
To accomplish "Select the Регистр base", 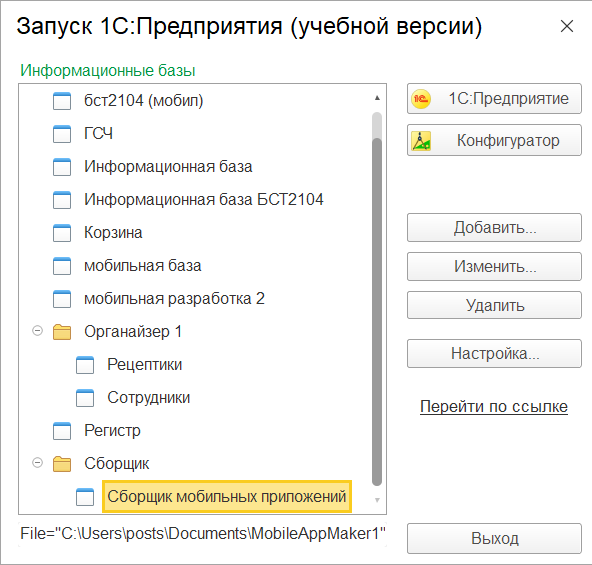I will coord(112,431).
